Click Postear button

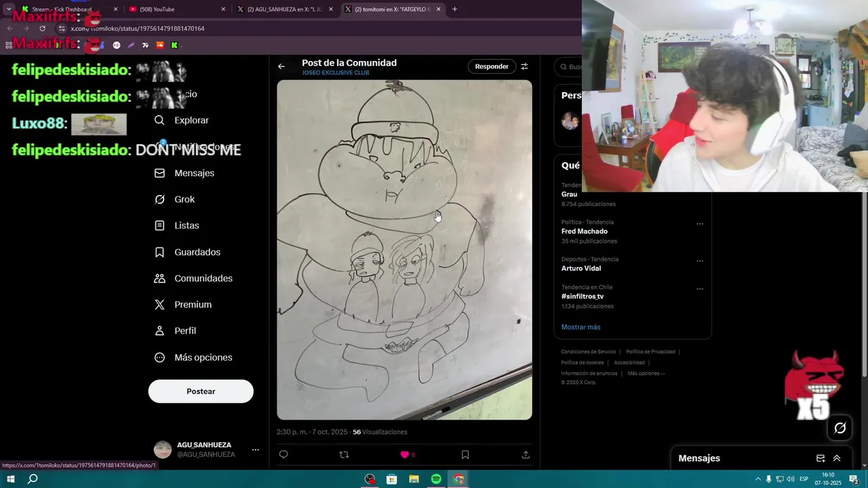(201, 391)
